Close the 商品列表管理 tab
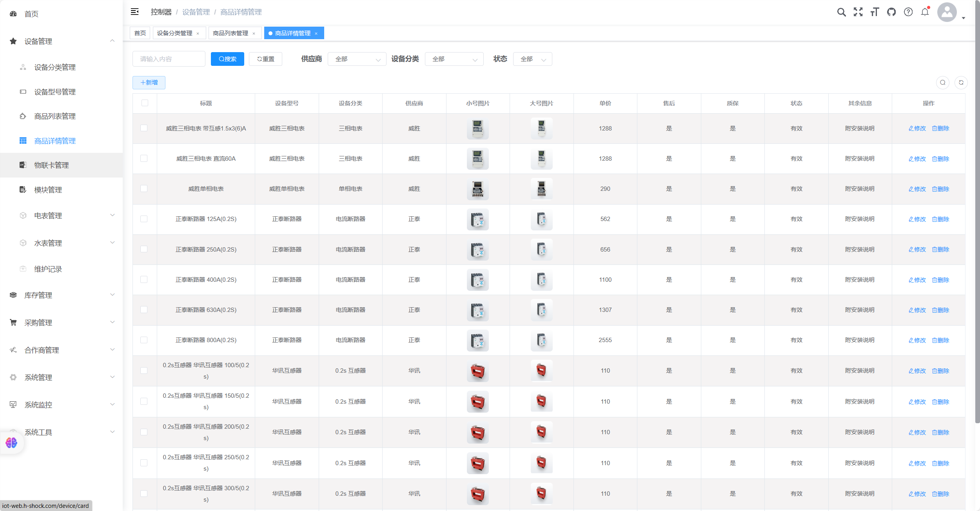Screen dimensions: 980x511 tap(254, 33)
